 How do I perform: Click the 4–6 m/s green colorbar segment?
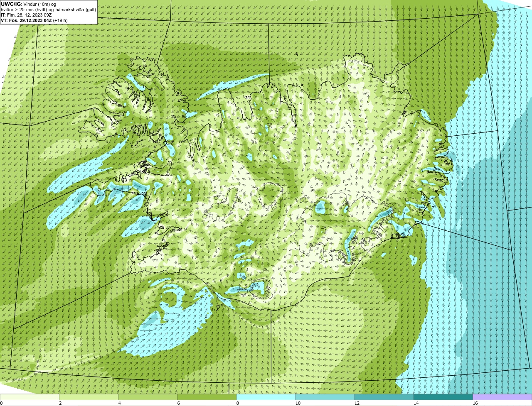point(148,397)
